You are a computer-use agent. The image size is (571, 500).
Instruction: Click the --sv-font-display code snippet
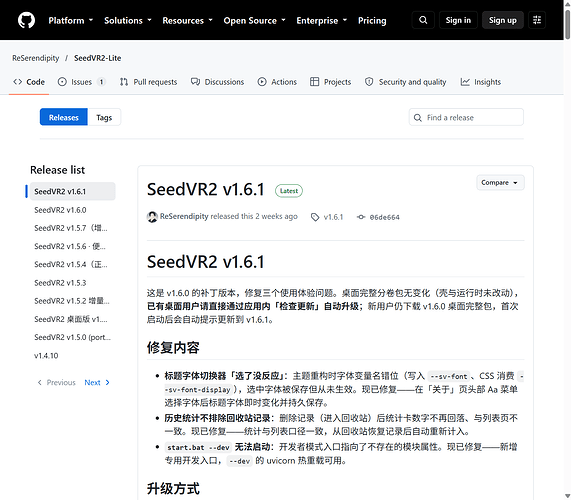(x=198, y=390)
